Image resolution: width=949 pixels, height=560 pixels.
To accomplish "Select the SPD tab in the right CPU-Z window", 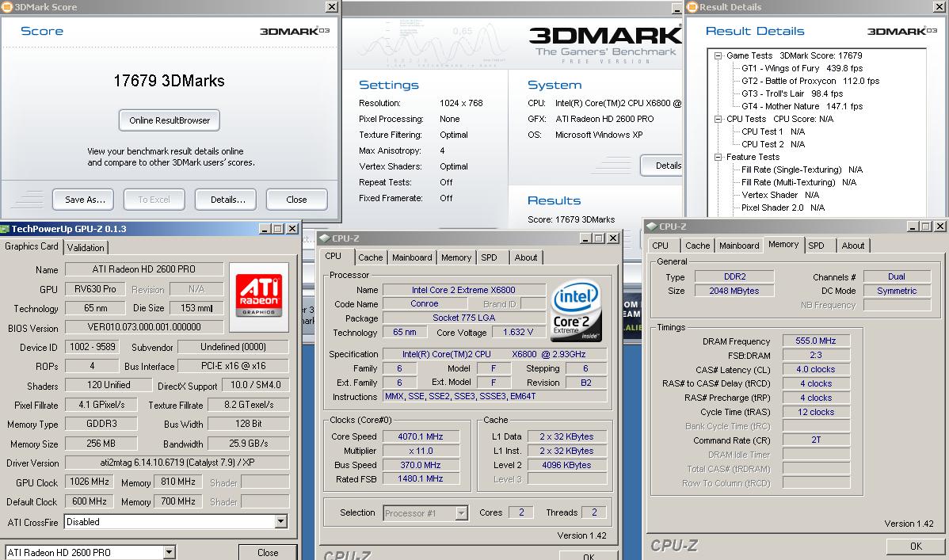I will pyautogui.click(x=817, y=246).
